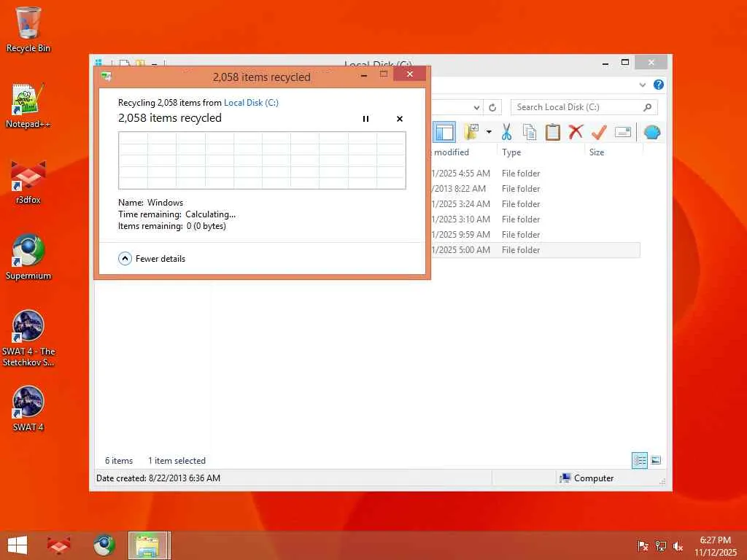The image size is (747, 560).
Task: Select the row dated 3:24 AM
Action: 535,204
